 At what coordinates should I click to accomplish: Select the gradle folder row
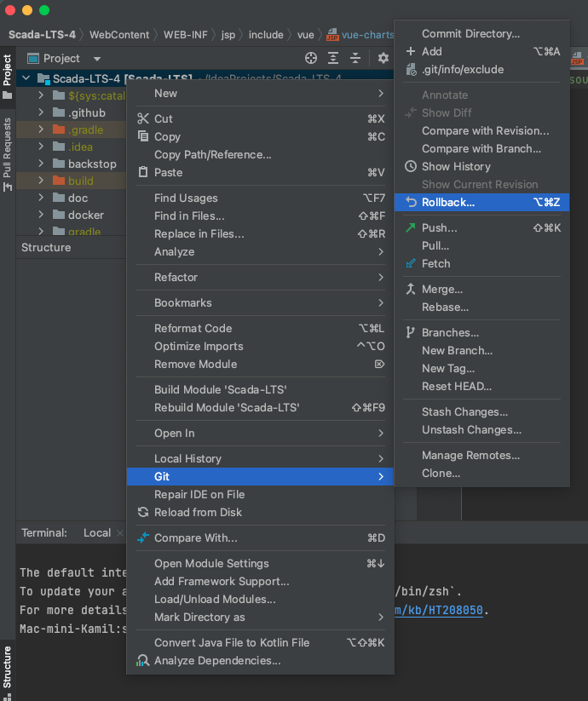[x=72, y=231]
